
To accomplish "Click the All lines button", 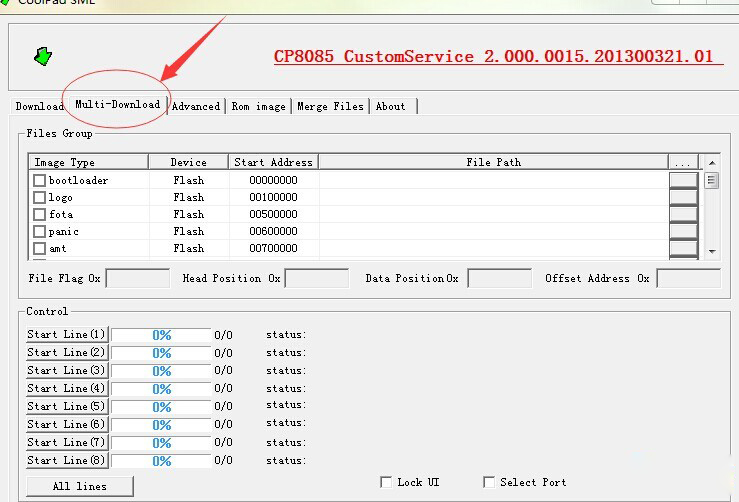I will pos(80,486).
